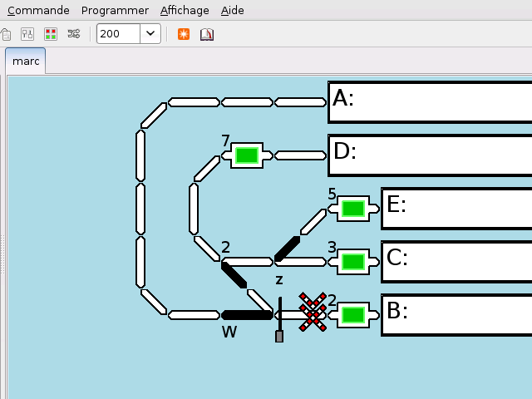The width and height of the screenshot is (532, 399).
Task: Toggle green sensor block numbered 5
Action: (353, 209)
